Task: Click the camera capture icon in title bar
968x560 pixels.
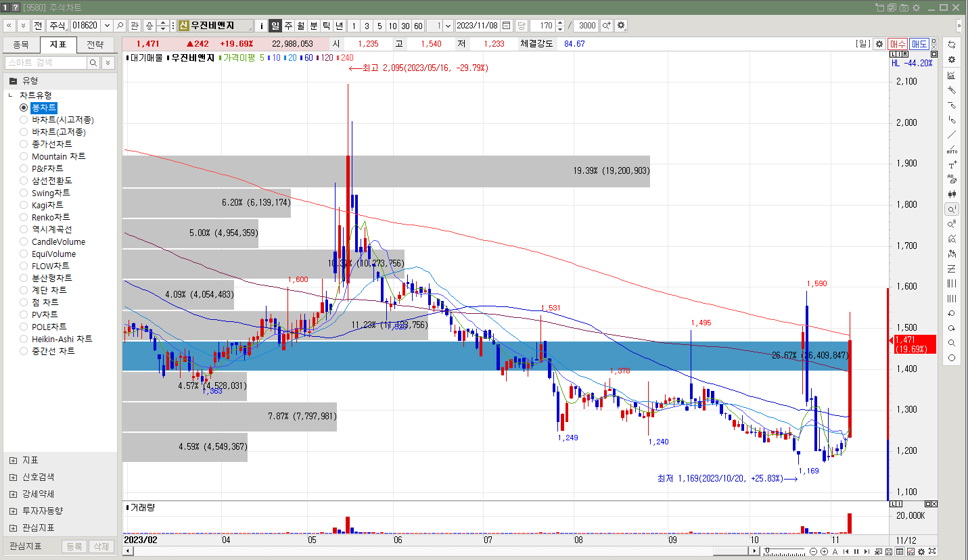Action: pyautogui.click(x=904, y=7)
